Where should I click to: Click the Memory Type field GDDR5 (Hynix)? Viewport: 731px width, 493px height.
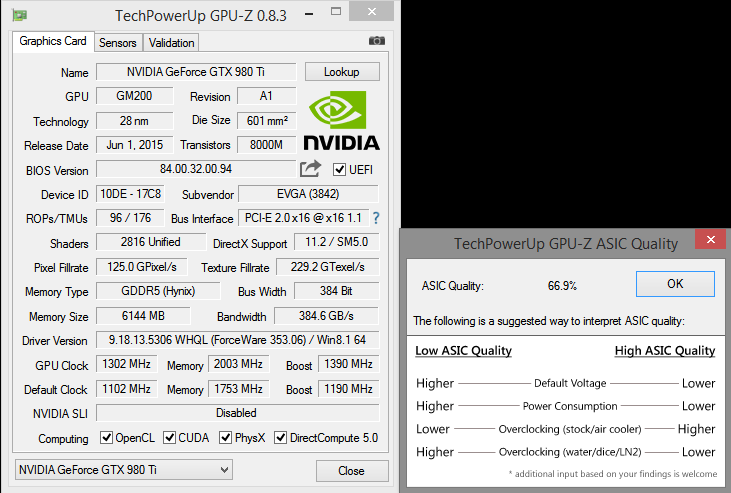pyautogui.click(x=158, y=291)
